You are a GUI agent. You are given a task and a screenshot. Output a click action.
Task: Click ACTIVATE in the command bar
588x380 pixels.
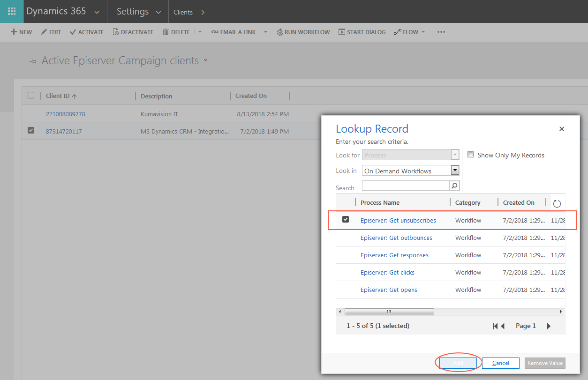coord(87,32)
